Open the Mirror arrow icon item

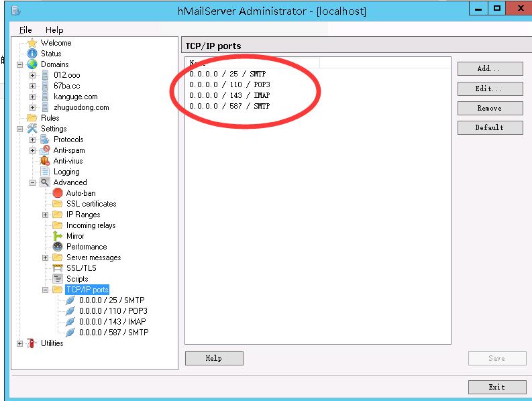58,236
